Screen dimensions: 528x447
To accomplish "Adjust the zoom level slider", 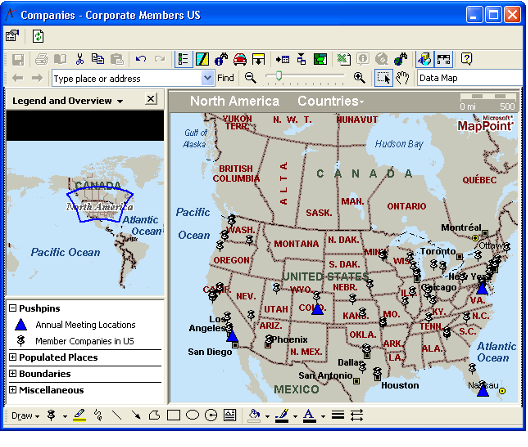I will point(279,76).
